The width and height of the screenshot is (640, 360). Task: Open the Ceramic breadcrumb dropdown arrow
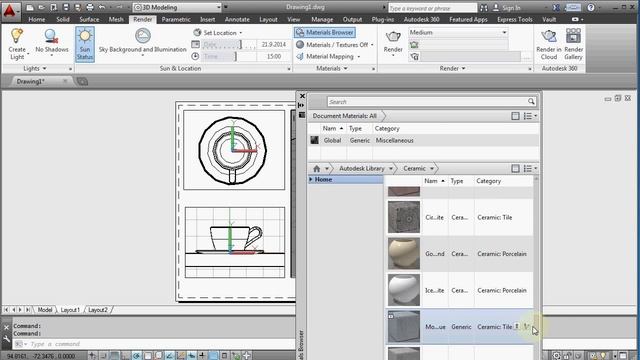431,169
